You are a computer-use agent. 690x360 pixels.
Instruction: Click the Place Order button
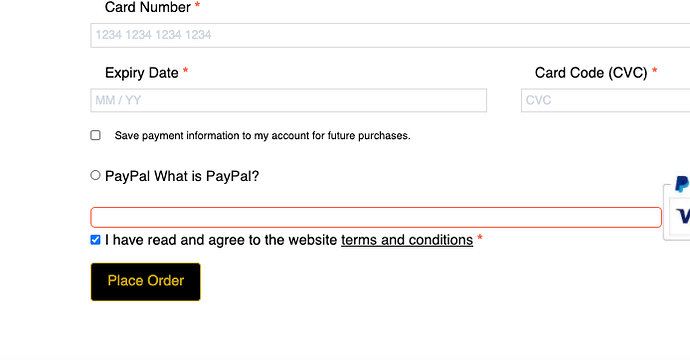(x=146, y=282)
